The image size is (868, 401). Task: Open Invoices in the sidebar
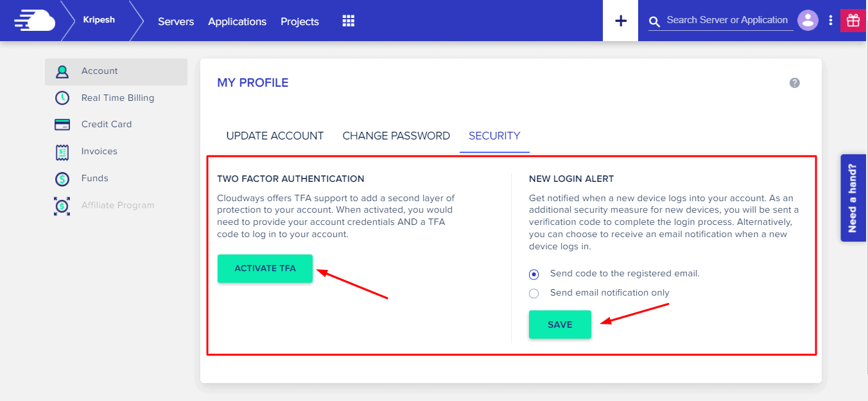click(99, 152)
